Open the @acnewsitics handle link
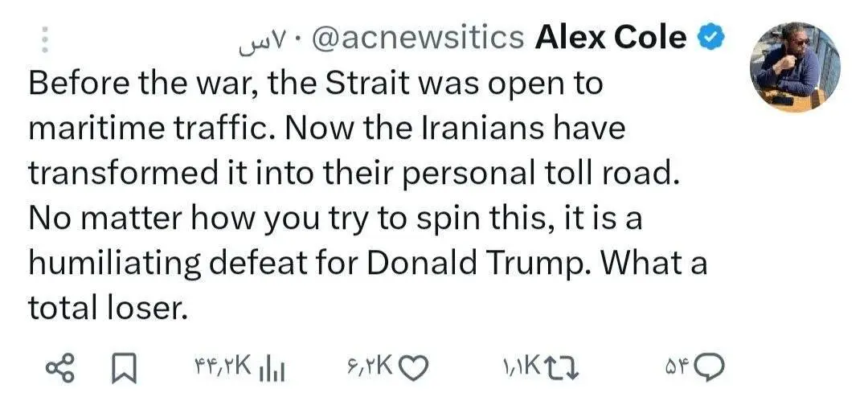 coord(416,37)
